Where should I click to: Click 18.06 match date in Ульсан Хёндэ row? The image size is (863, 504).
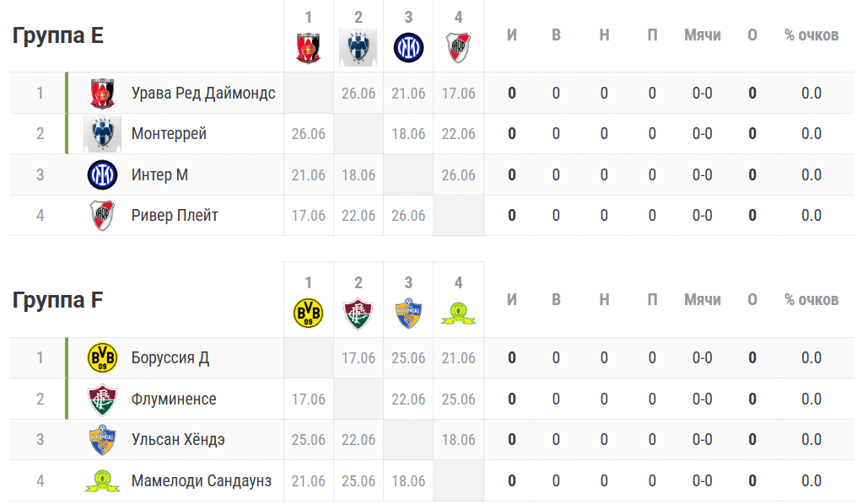[x=458, y=440]
